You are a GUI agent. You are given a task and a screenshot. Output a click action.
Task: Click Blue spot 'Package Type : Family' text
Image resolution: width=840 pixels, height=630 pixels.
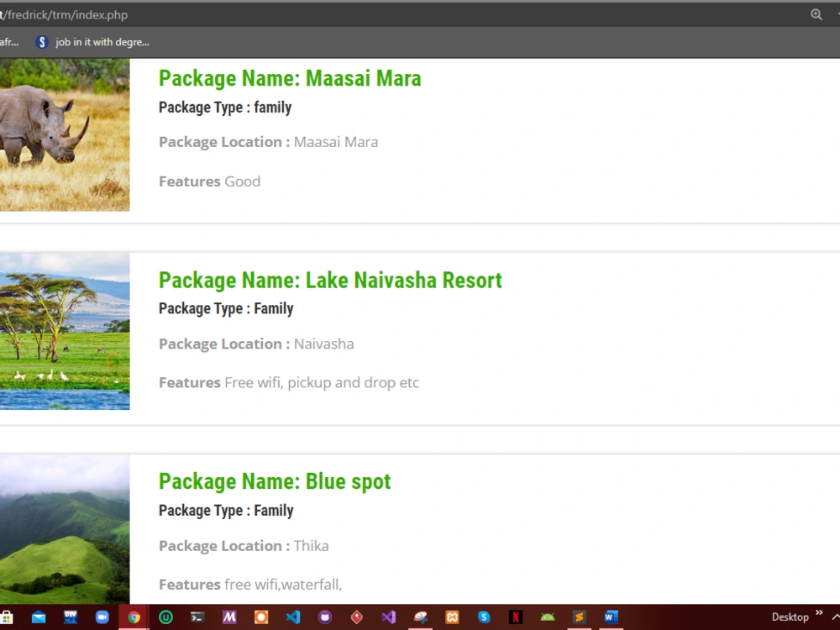tap(226, 511)
